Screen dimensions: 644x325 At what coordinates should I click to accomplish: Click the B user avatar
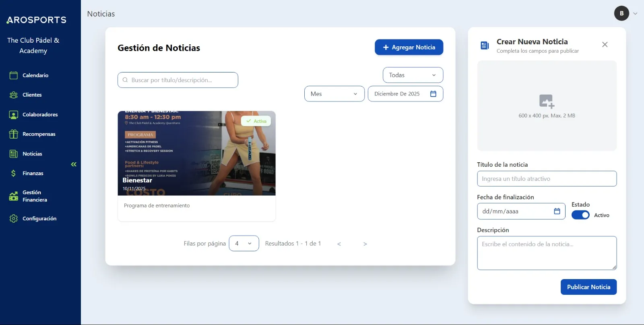point(621,13)
